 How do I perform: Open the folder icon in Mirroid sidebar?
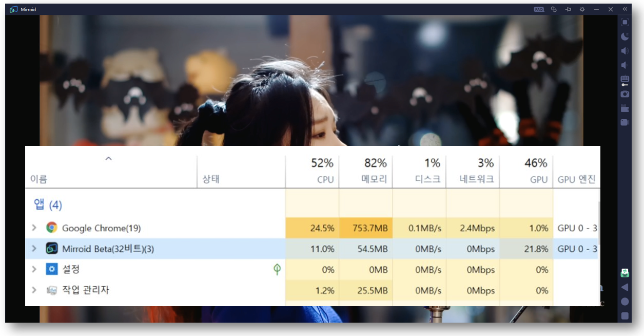625,108
